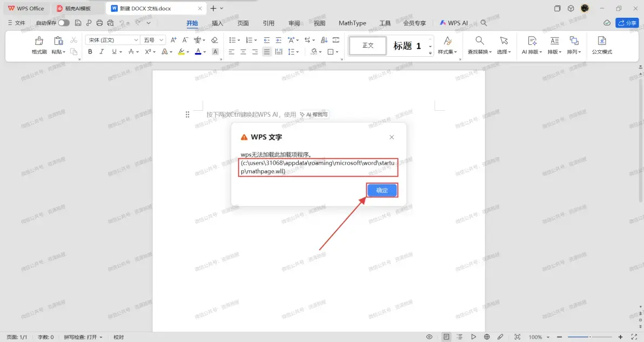This screenshot has height=342, width=644.
Task: Open the 插入 Insert tab
Action: click(217, 23)
